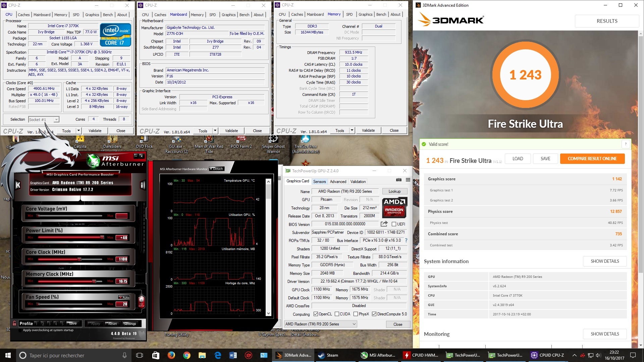The image size is (644, 362).
Task: Toggle the fan speed Auto button in Afterburner
Action: [x=124, y=297]
